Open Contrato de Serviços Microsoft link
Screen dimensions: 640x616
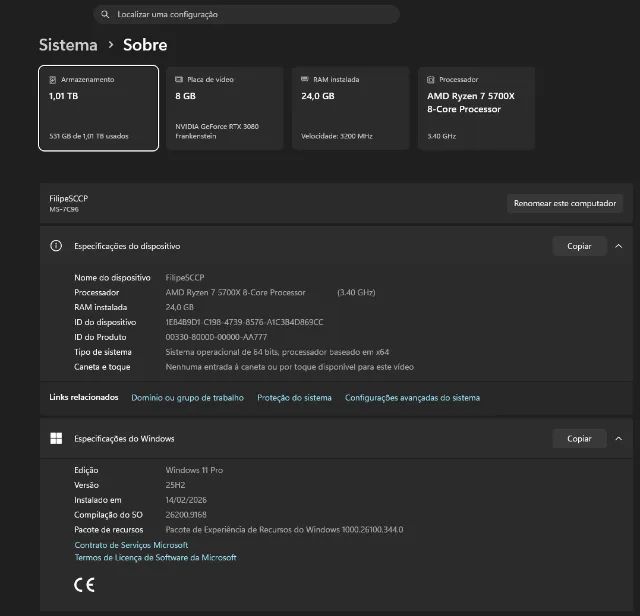[131, 545]
